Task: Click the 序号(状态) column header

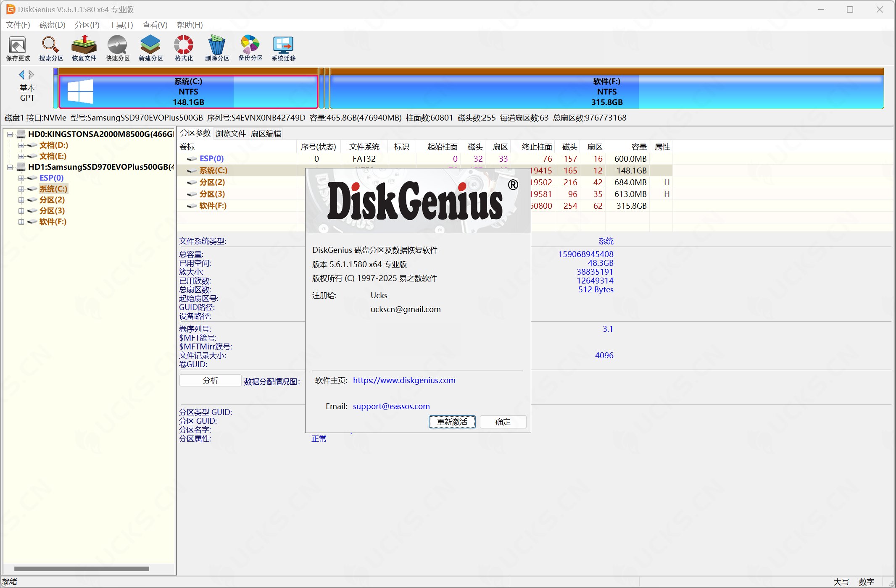Action: click(319, 147)
